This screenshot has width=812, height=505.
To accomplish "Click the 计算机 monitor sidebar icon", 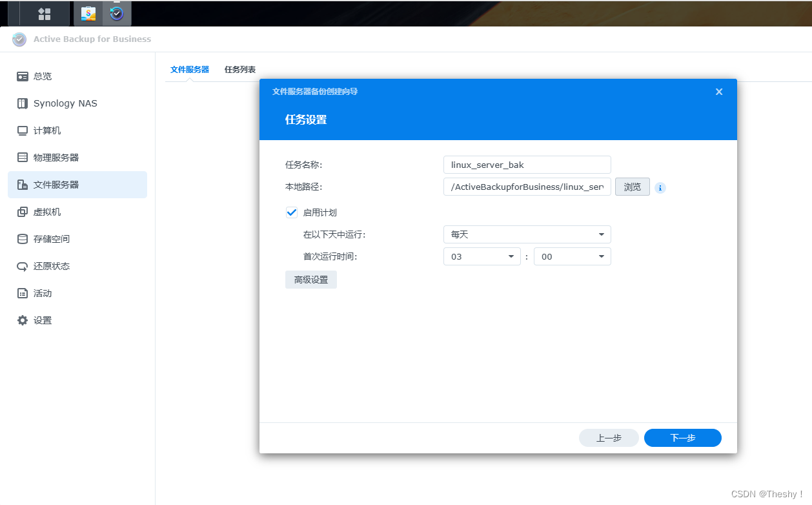I will (x=23, y=130).
